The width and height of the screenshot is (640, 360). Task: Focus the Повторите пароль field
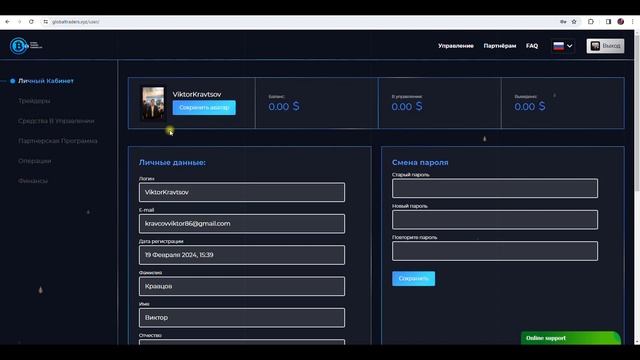point(495,251)
